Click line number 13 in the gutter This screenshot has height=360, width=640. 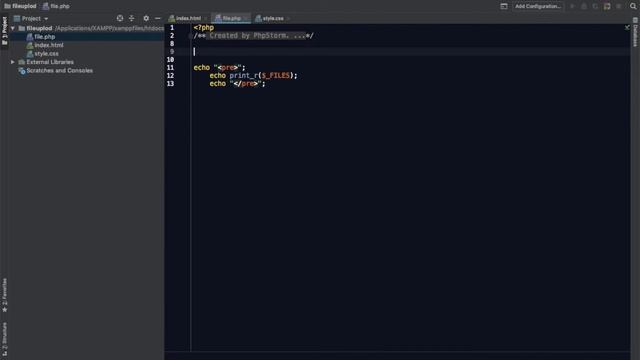170,84
